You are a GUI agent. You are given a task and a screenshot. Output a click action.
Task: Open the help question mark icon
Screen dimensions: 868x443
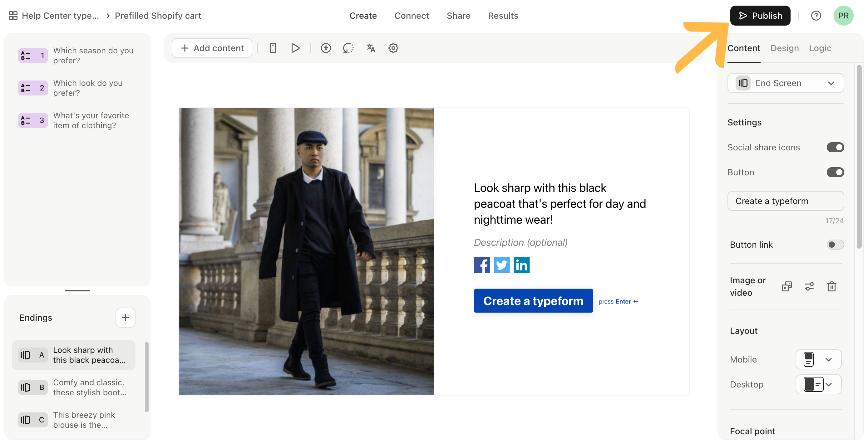pyautogui.click(x=816, y=16)
